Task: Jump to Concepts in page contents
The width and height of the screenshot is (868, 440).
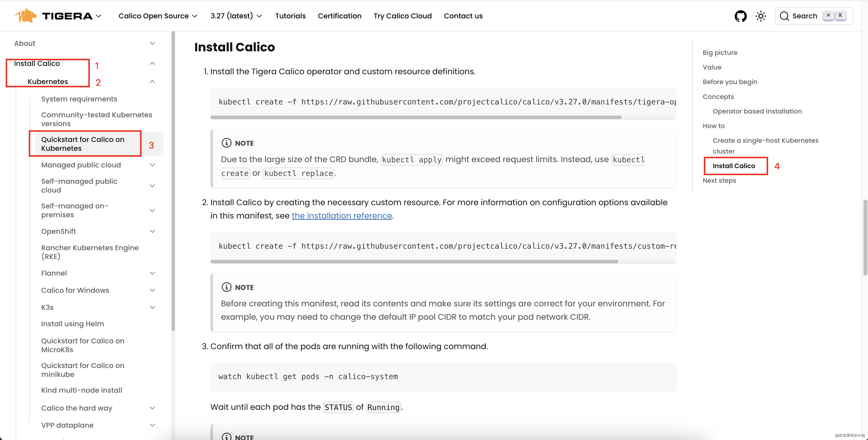Action: click(x=718, y=96)
